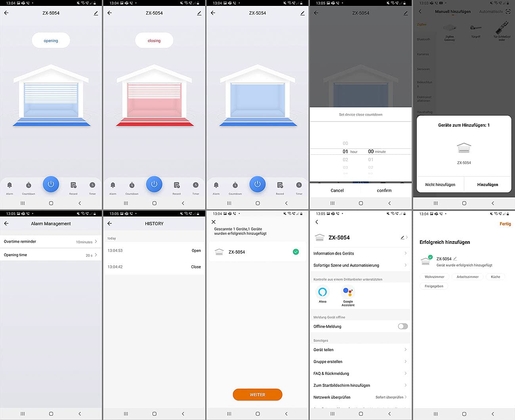Select the ZigBee sidebar category
This screenshot has width=515, height=420.
pos(422,25)
